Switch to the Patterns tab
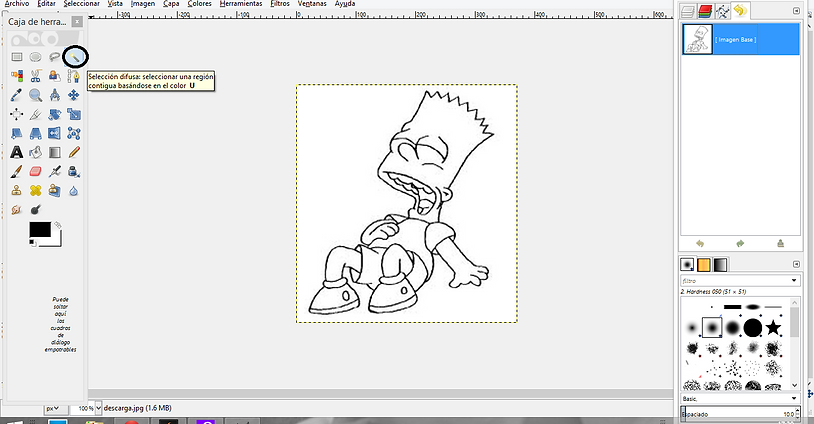 pos(703,265)
